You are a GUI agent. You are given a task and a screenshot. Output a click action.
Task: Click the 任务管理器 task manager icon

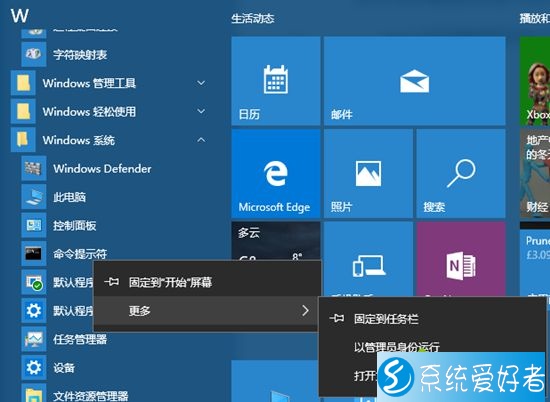[x=34, y=339]
